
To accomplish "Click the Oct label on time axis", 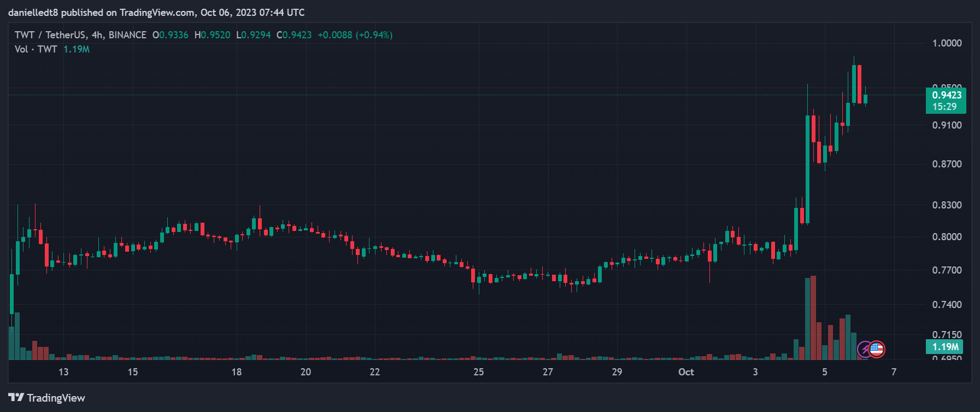I will [686, 372].
